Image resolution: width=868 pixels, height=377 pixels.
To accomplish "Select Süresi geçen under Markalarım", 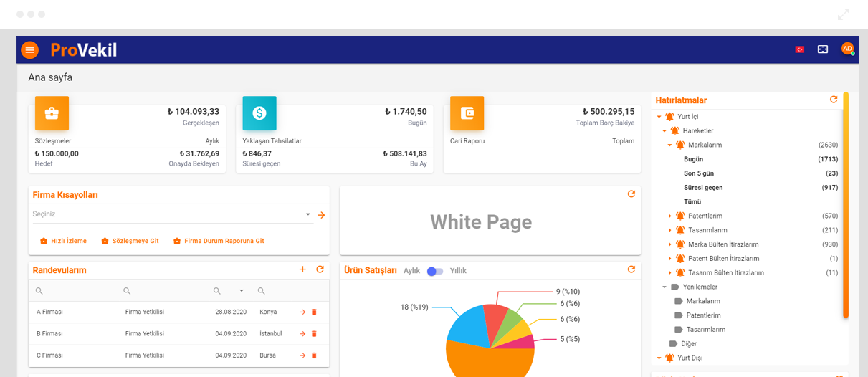I will (x=702, y=188).
